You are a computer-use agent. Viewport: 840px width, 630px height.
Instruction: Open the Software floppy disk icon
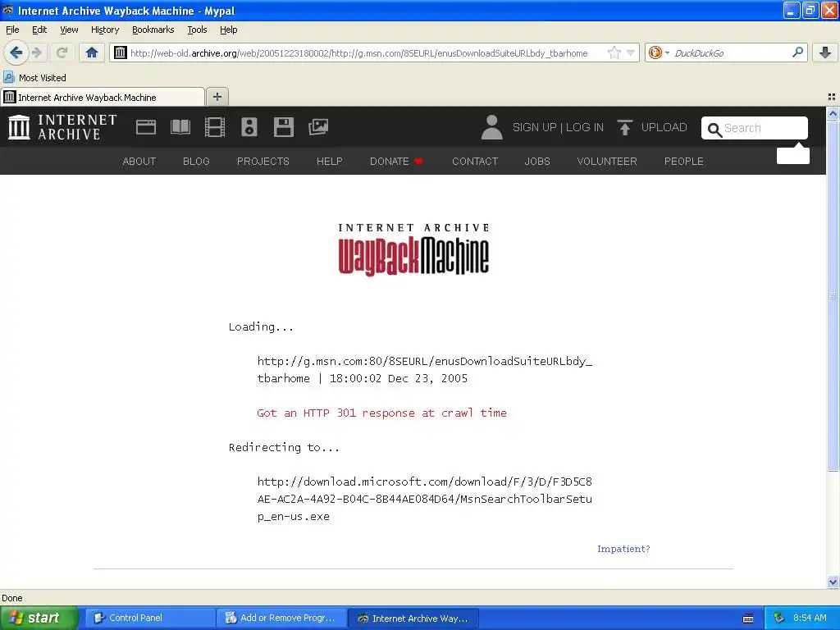283,127
